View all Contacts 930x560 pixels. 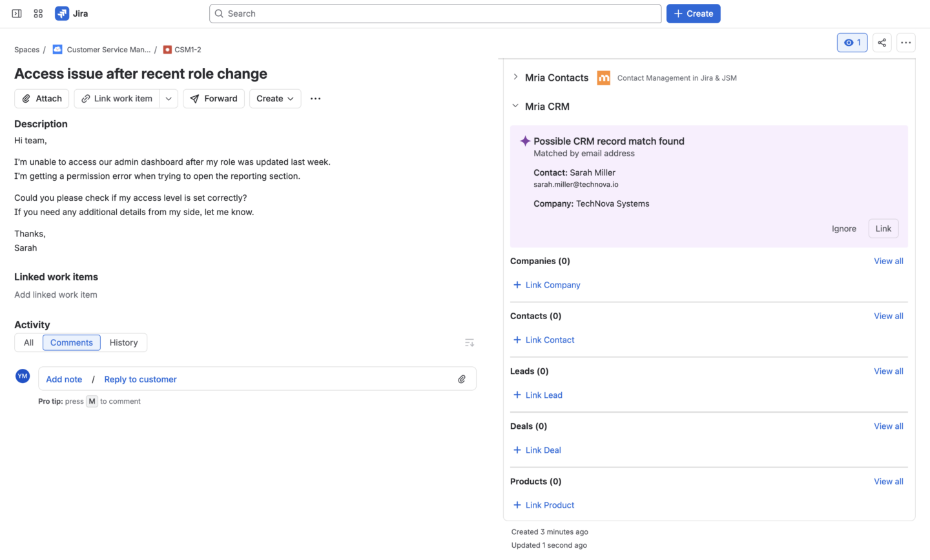point(889,316)
